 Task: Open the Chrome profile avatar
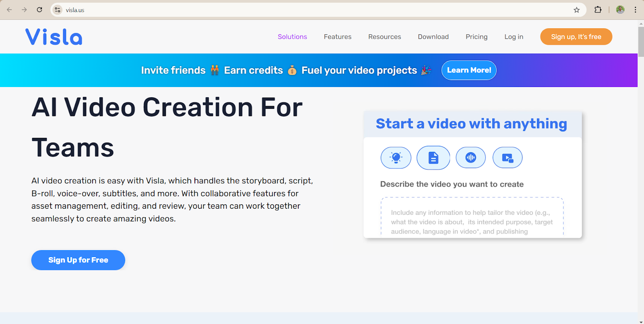[x=620, y=10]
